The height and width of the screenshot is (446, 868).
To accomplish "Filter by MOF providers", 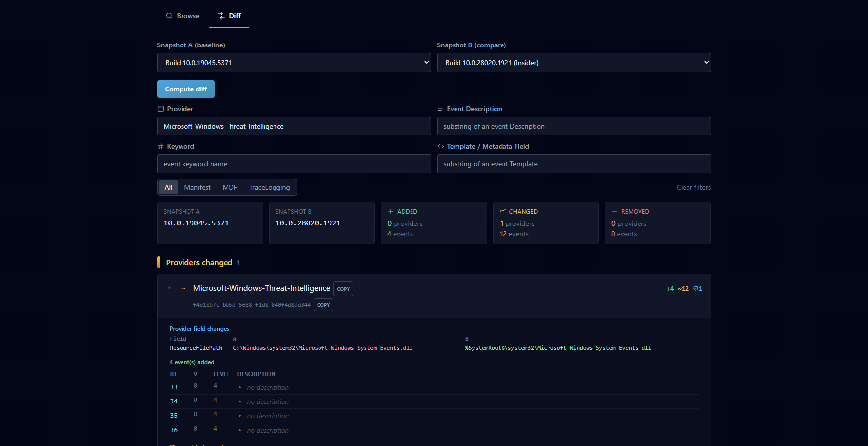I will pos(230,187).
